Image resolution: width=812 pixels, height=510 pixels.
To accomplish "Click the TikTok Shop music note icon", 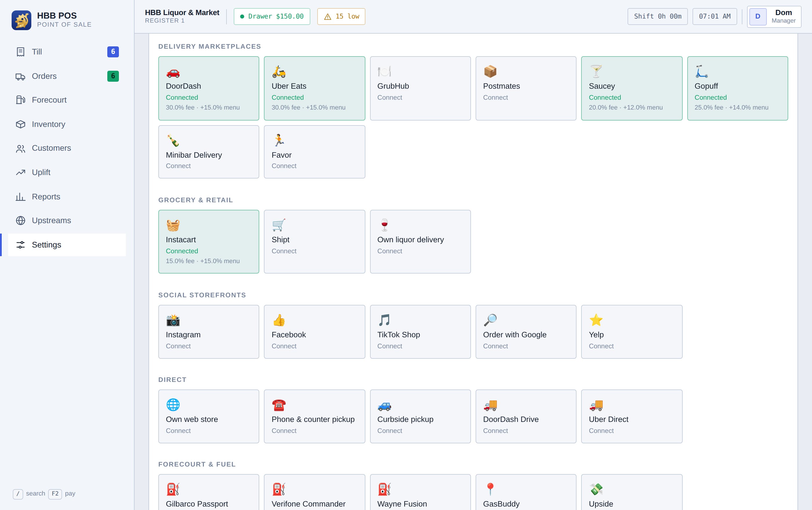I will (385, 320).
